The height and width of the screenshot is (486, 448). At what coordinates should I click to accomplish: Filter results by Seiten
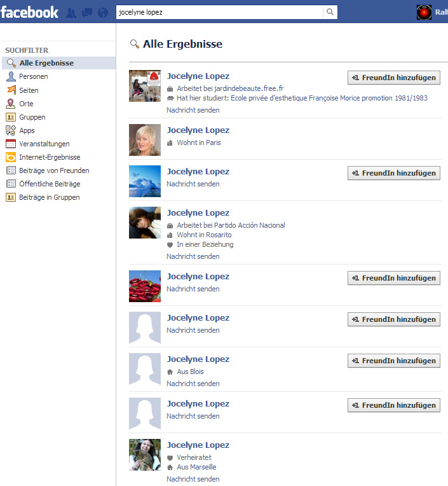click(29, 90)
